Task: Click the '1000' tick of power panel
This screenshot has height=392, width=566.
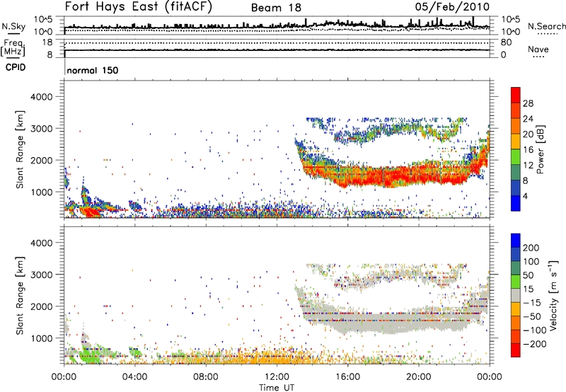Action: [42, 192]
